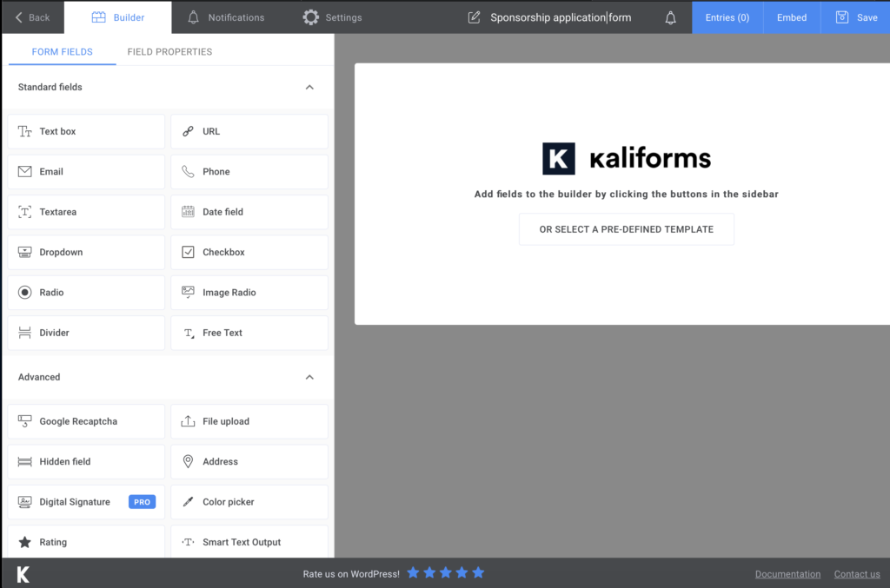This screenshot has height=588, width=890.
Task: Collapse the Advanced section
Action: [x=309, y=377]
